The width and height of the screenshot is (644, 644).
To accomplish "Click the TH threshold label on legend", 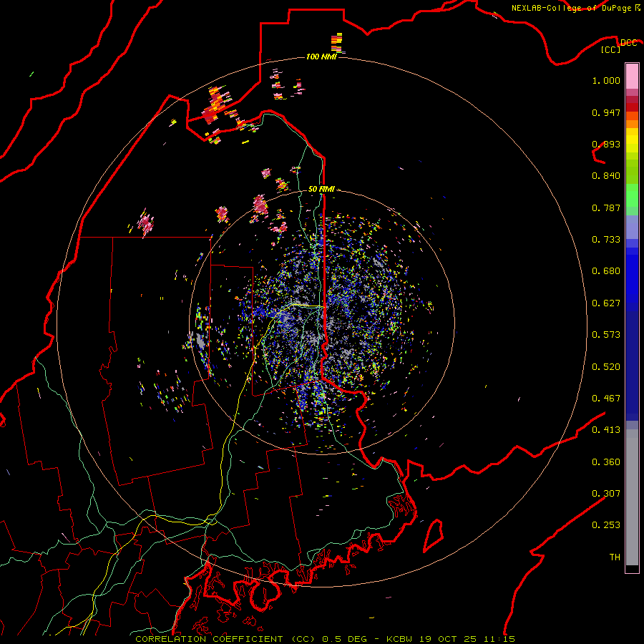I will tap(615, 557).
